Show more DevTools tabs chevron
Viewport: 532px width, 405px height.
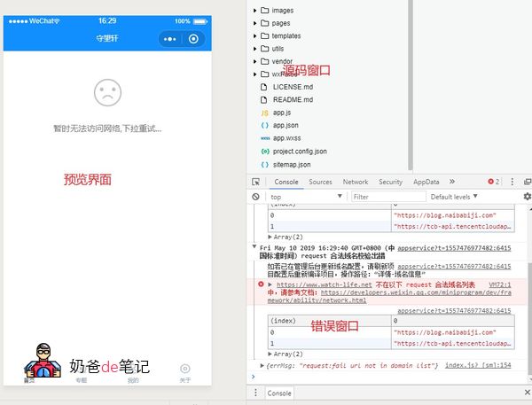point(452,182)
